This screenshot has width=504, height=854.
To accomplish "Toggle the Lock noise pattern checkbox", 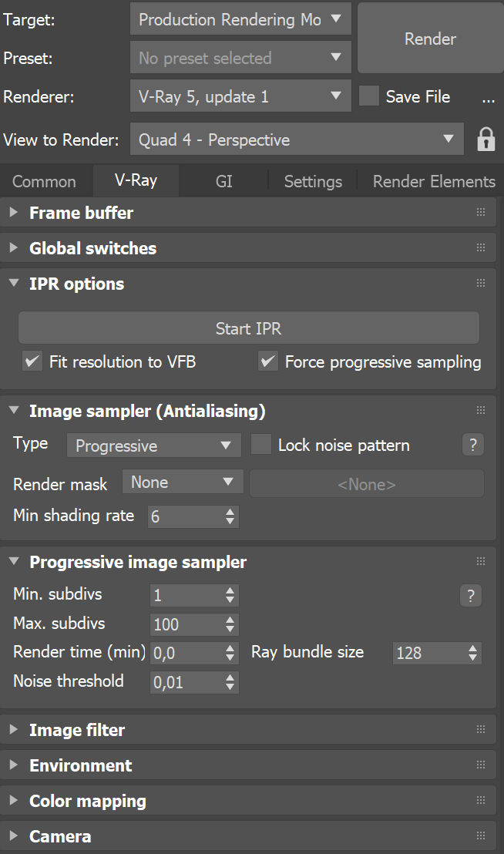I will pos(262,445).
